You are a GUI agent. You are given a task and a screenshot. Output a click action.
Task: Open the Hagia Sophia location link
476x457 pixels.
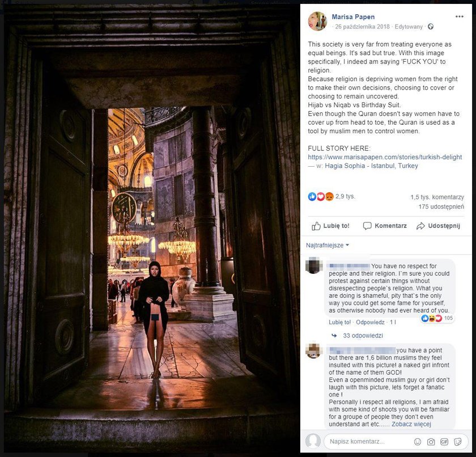[x=371, y=166]
